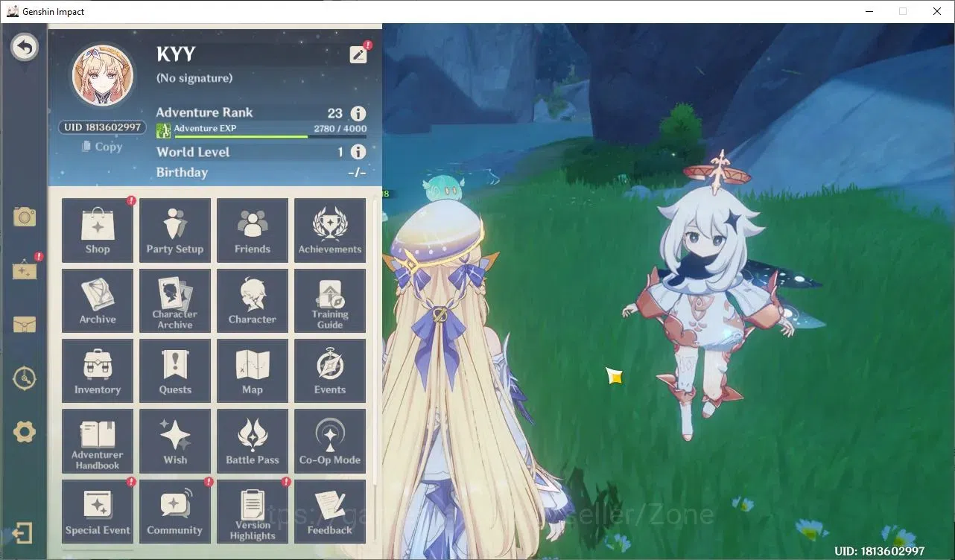The image size is (955, 560).
Task: Open the Friends list
Action: point(253,230)
